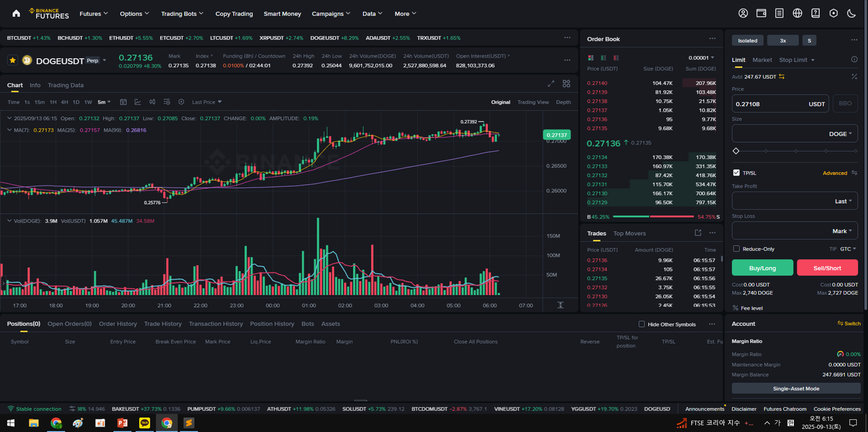Viewport: 868px width, 432px height.
Task: Show only bids in order book
Action: coord(603,58)
